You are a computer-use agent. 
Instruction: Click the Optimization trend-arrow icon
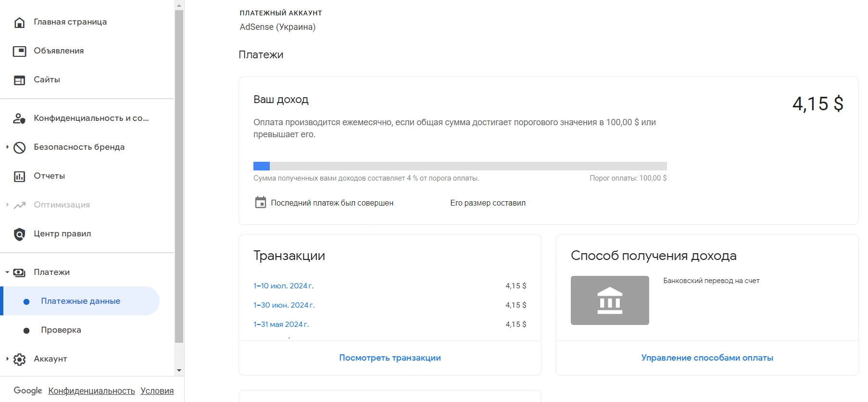click(x=19, y=205)
